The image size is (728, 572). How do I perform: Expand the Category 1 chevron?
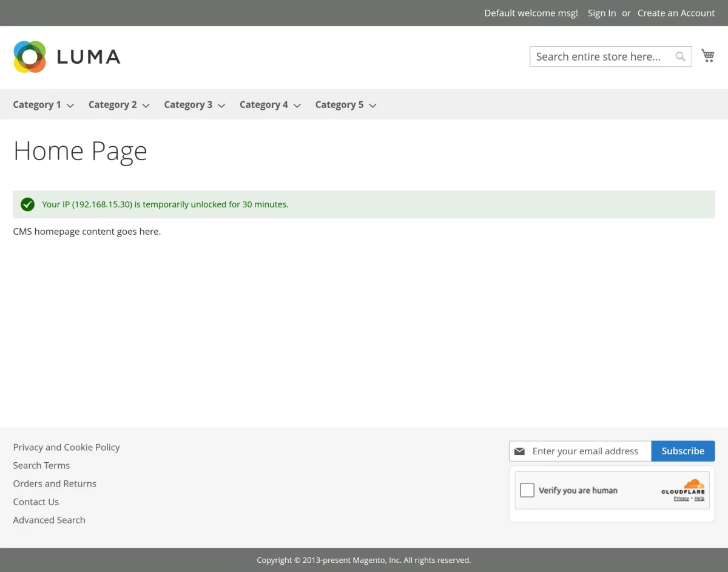[70, 106]
